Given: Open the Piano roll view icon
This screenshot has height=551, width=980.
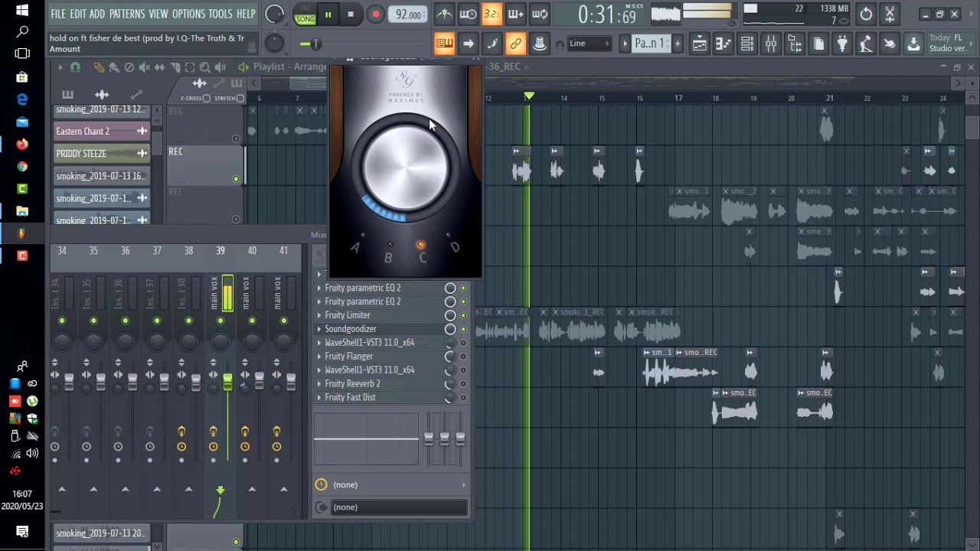Looking at the screenshot, I should pyautogui.click(x=724, y=44).
